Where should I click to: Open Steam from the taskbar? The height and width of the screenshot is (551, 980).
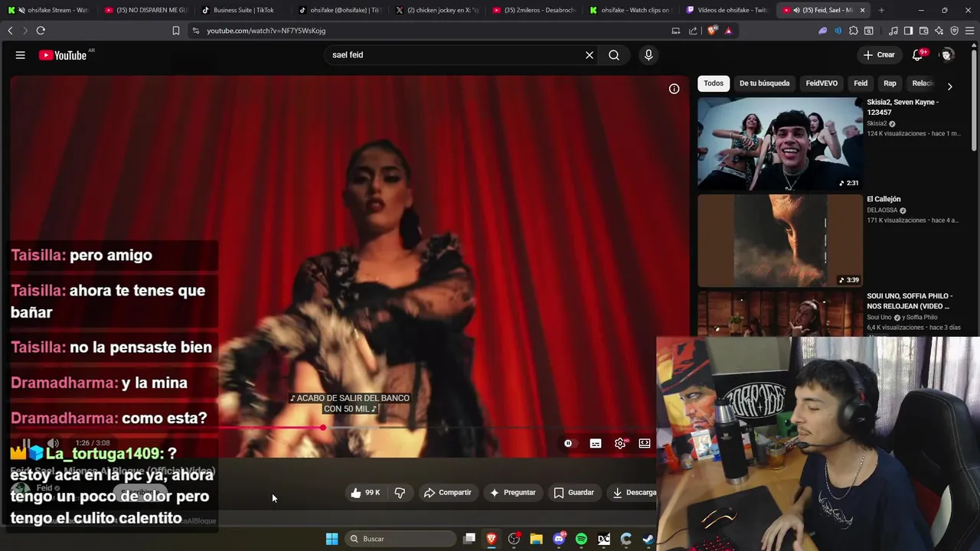click(x=648, y=539)
